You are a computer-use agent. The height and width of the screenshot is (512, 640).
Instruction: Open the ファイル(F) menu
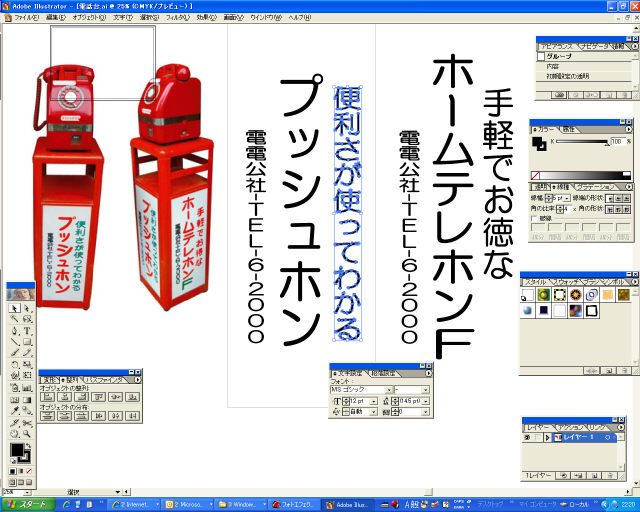pyautogui.click(x=27, y=17)
